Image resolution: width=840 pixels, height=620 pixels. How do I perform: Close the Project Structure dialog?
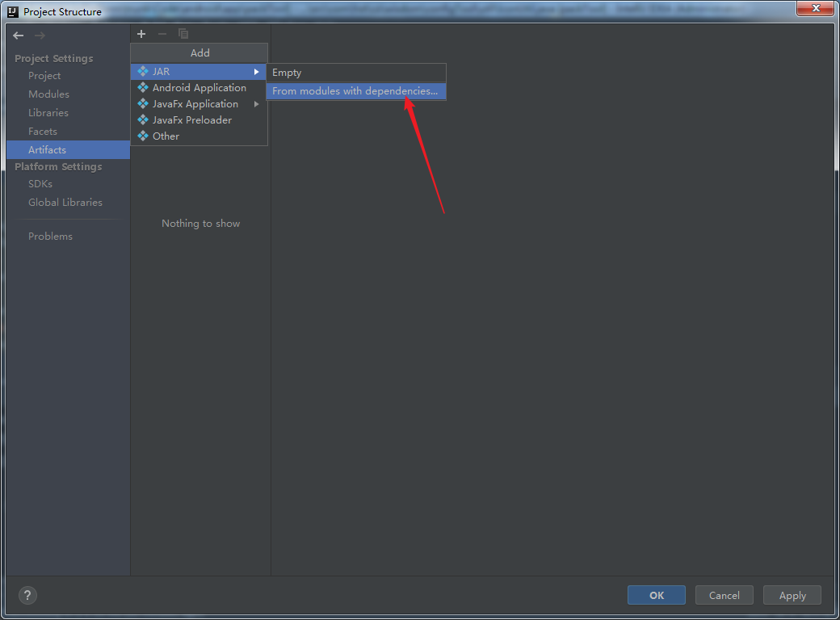[815, 8]
